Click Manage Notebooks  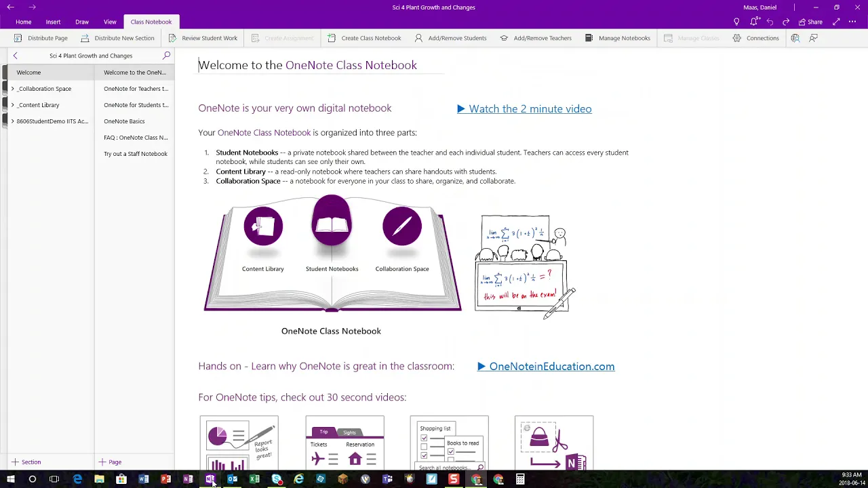pos(617,38)
